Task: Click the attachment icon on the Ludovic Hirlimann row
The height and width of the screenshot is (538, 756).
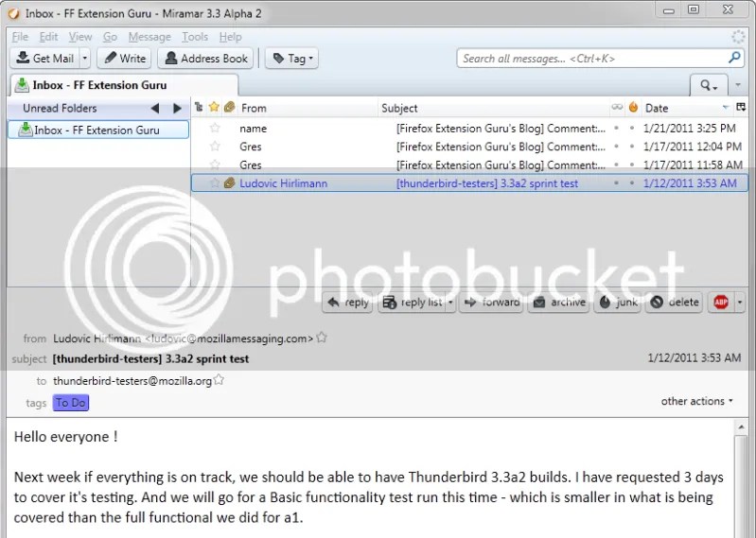Action: pos(230,183)
